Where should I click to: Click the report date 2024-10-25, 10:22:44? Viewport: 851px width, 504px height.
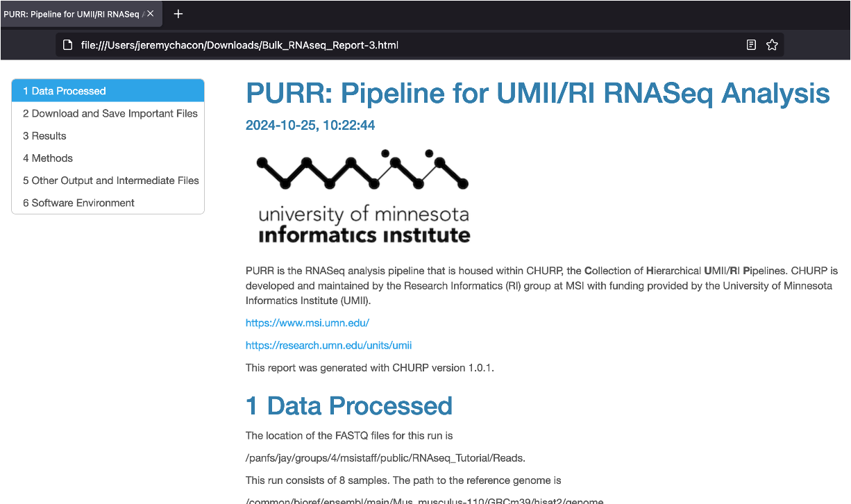[310, 126]
